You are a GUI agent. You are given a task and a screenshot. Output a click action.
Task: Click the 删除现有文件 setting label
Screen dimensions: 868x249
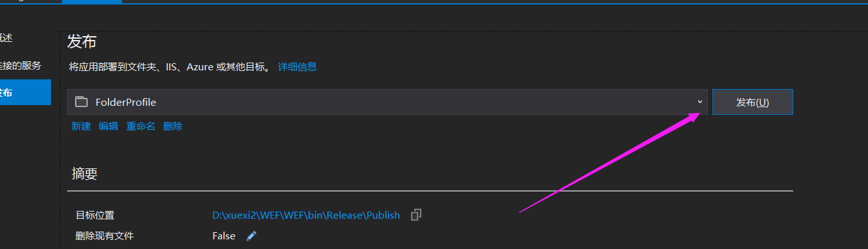click(105, 236)
